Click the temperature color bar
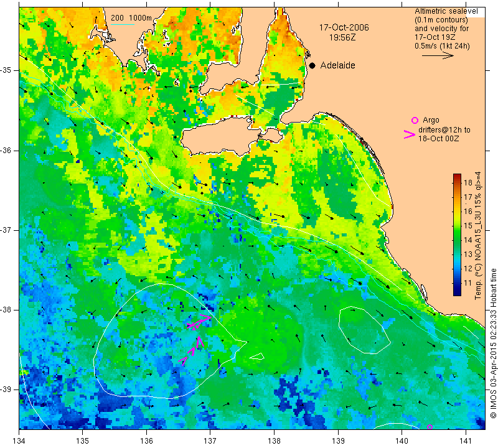The image size is (498, 448). pos(457,235)
